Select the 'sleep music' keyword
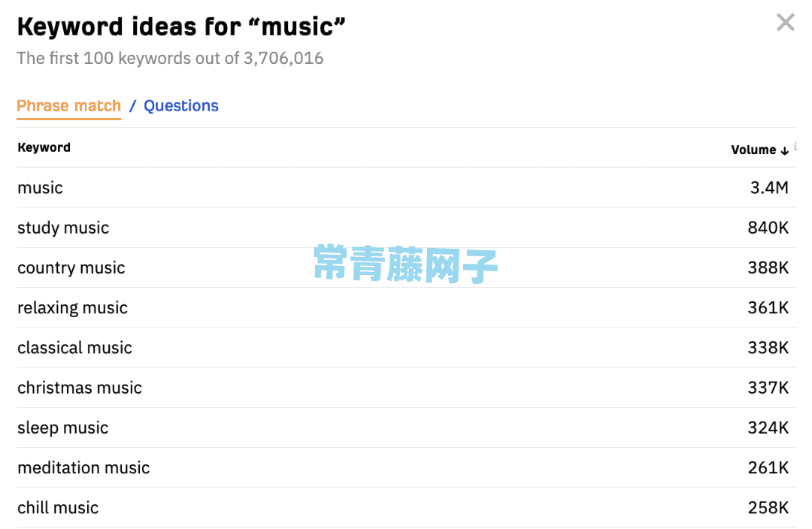 pyautogui.click(x=62, y=428)
